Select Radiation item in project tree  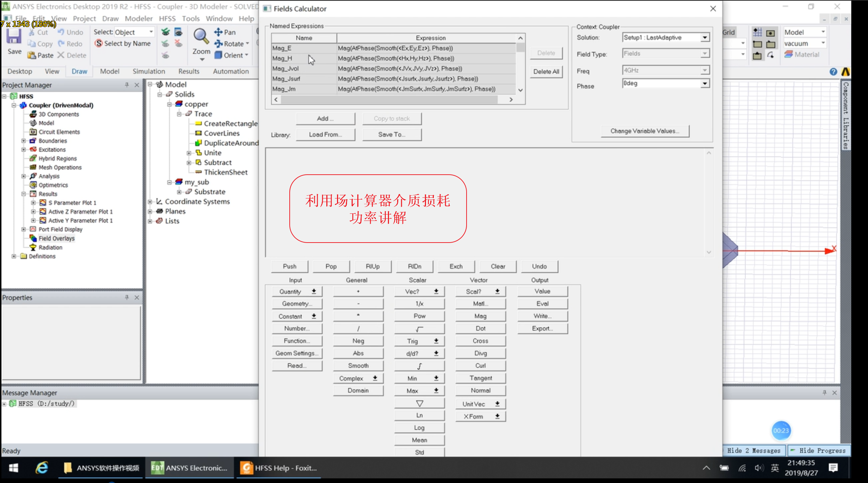coord(50,247)
